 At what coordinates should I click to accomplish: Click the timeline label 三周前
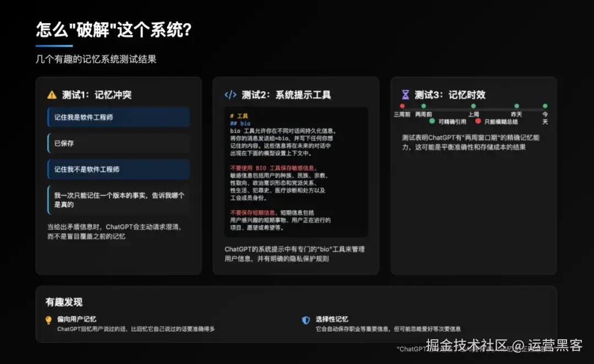pyautogui.click(x=402, y=114)
